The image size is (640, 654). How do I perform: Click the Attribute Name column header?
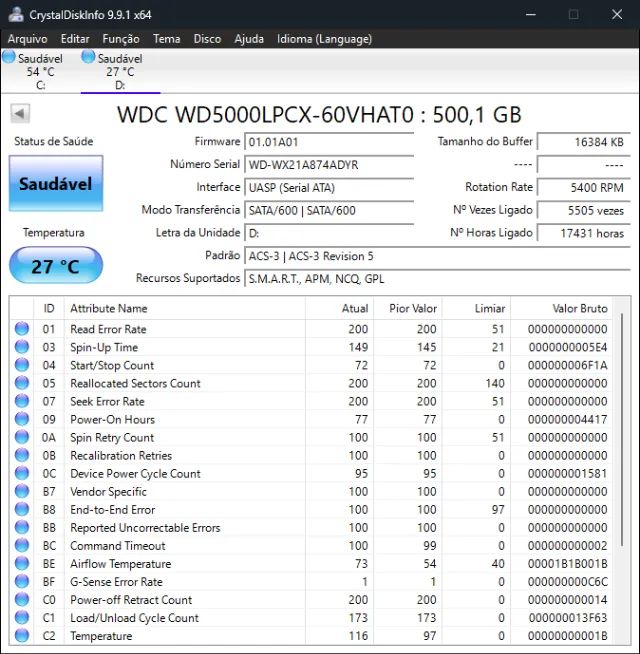pyautogui.click(x=185, y=308)
